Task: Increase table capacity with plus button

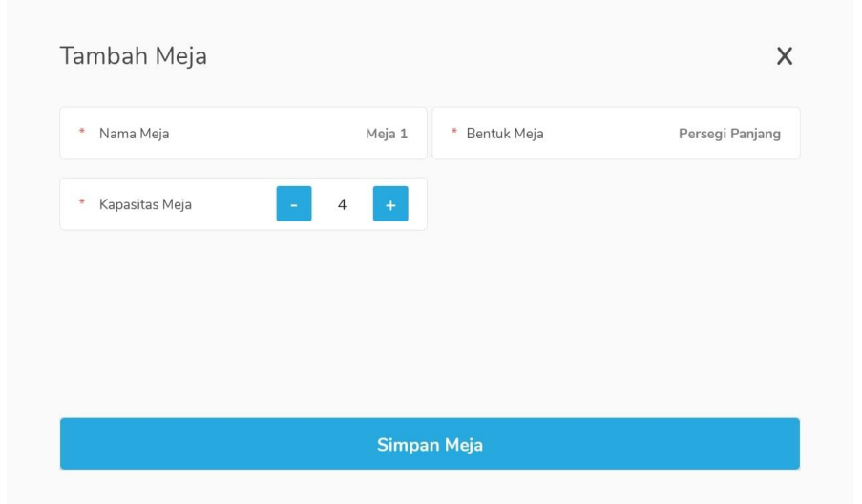Action: 390,204
